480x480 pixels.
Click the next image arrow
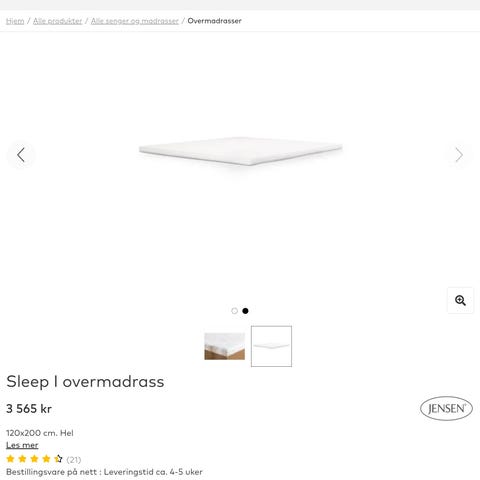pyautogui.click(x=459, y=155)
